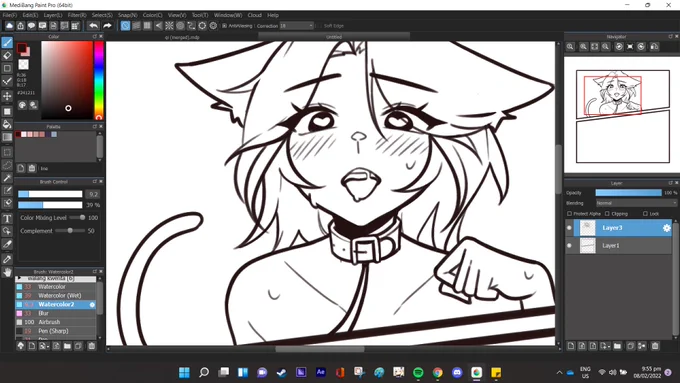Open the cloud icon in top toolbar
The width and height of the screenshot is (680, 383).
pos(9,26)
